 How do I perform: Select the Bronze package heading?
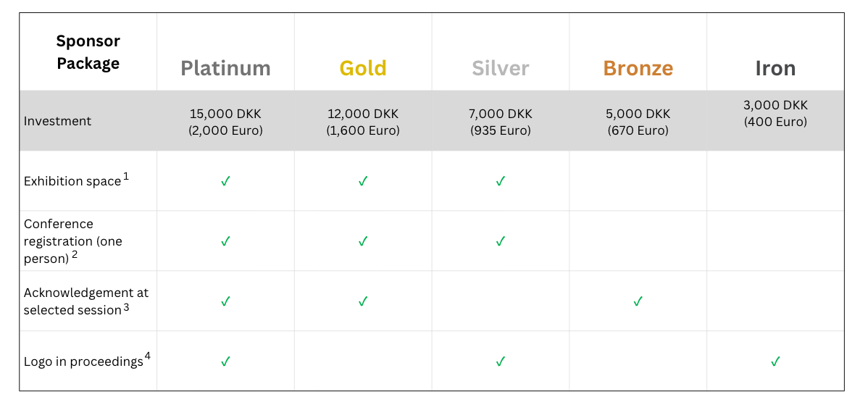(638, 68)
